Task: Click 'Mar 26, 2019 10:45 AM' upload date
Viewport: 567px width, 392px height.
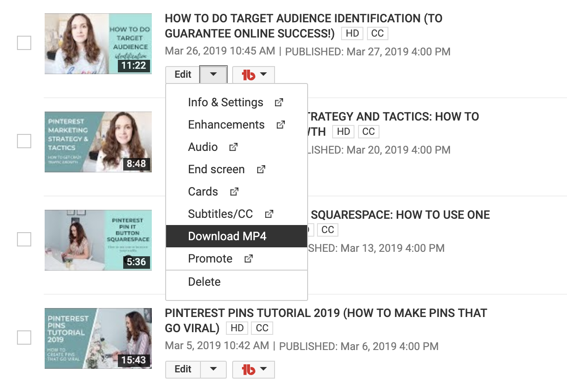Action: tap(220, 51)
